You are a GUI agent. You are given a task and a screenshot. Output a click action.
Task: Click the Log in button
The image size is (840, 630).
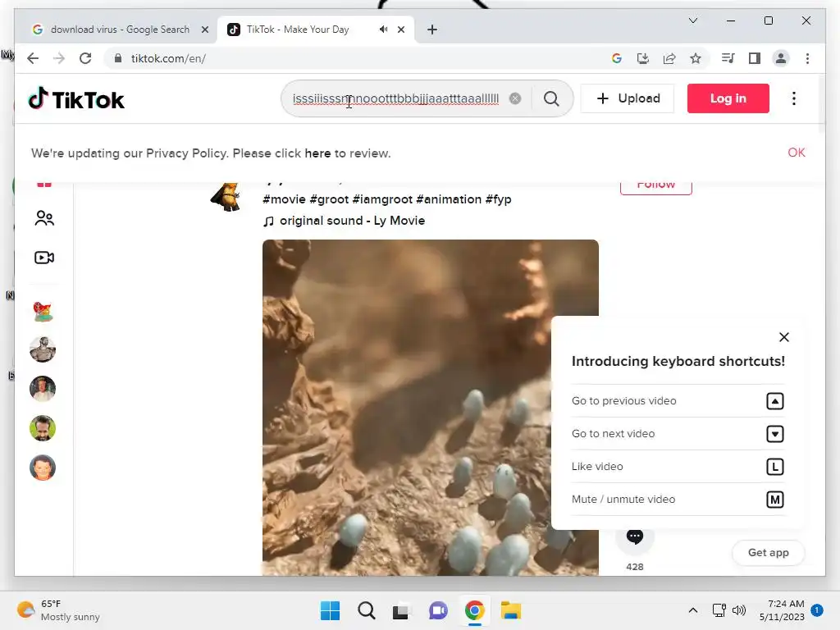[728, 98]
